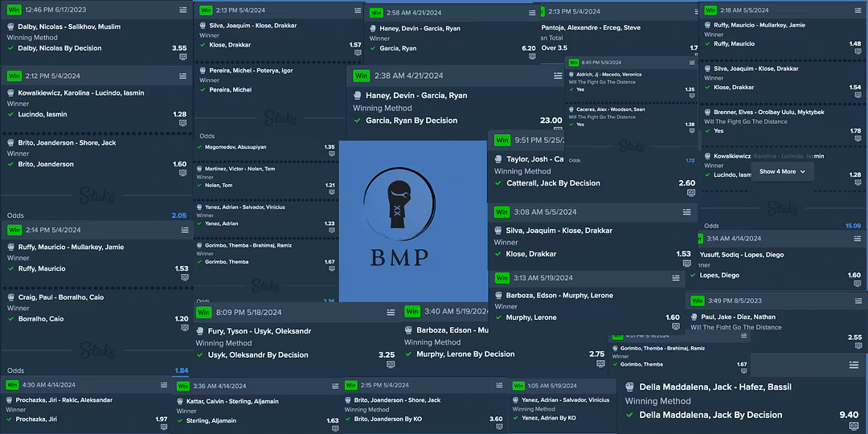Click checkmark beside Catterall, Jack By Decision
868x434 pixels.
coord(498,183)
